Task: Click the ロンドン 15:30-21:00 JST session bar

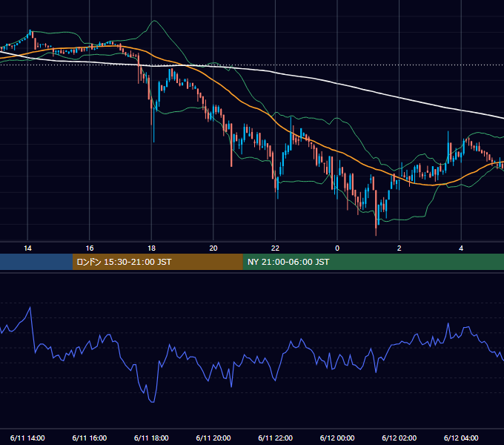Action: click(157, 262)
